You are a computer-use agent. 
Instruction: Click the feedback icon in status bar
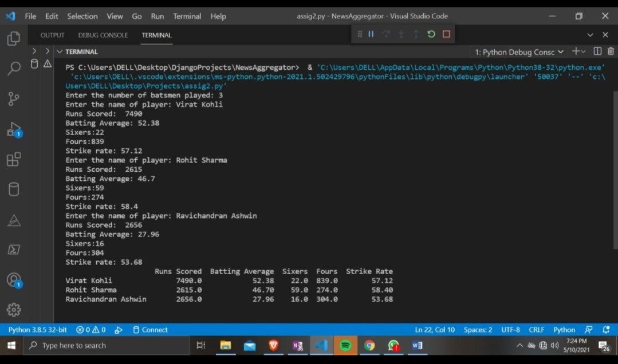589,330
